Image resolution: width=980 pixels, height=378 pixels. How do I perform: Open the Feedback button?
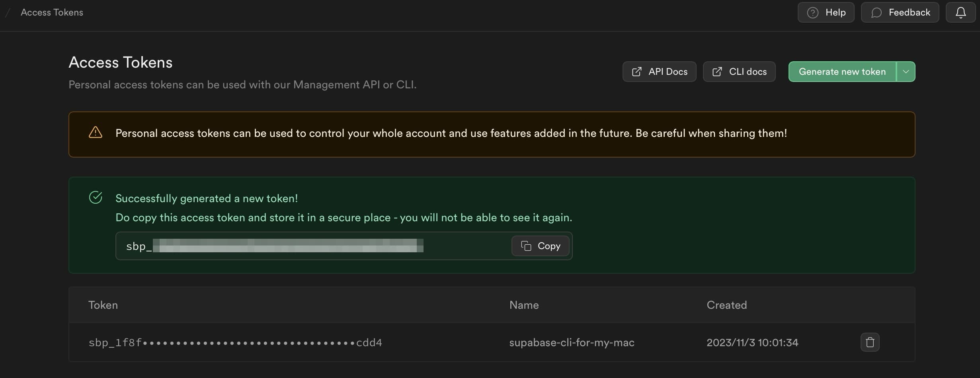click(x=900, y=12)
